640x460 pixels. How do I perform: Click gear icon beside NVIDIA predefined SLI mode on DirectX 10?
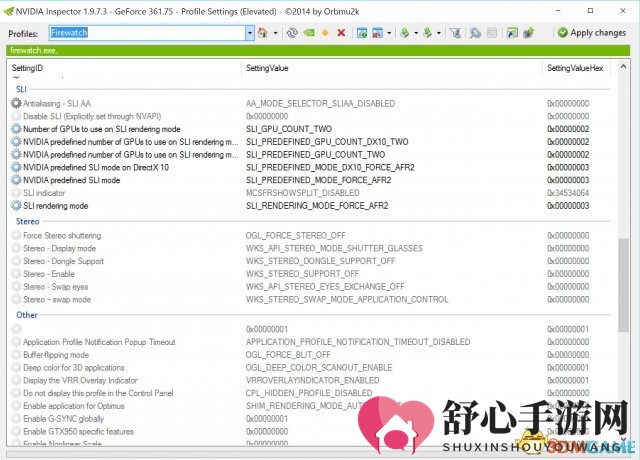click(16, 167)
